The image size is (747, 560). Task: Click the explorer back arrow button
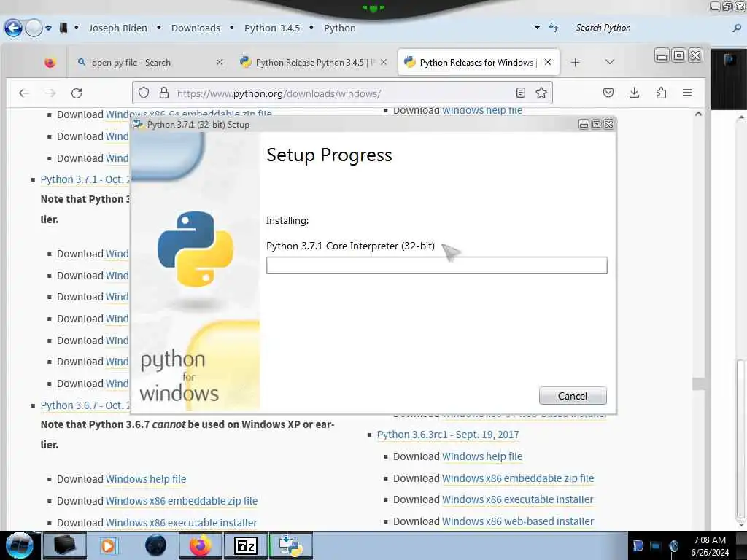pyautogui.click(x=13, y=28)
